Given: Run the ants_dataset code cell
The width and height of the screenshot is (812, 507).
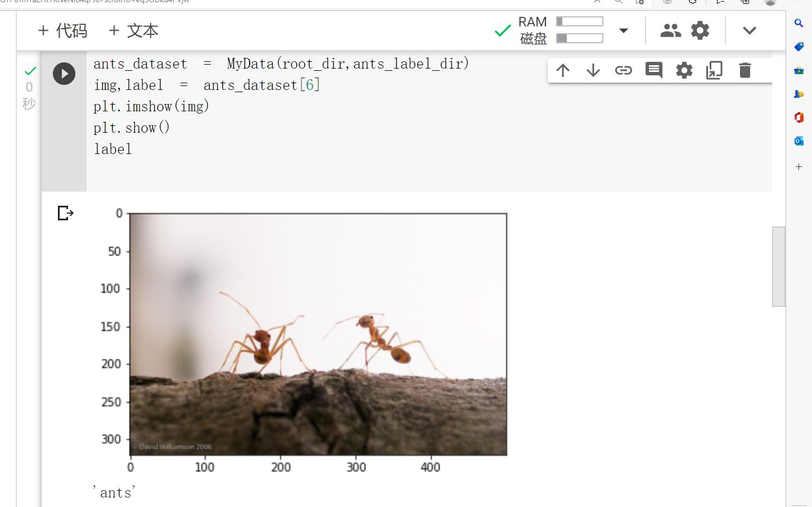Looking at the screenshot, I should click(64, 74).
